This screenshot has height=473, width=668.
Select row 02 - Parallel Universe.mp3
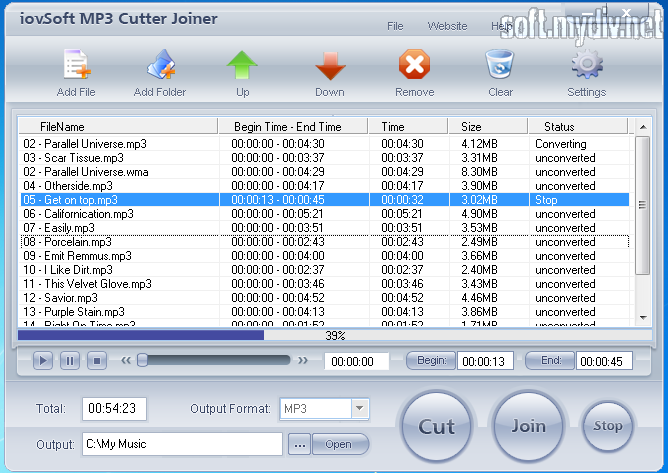[x=325, y=144]
